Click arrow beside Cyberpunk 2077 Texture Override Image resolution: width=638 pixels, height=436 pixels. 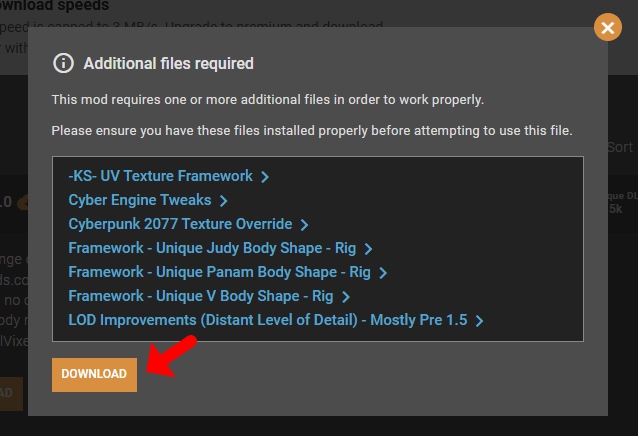point(305,225)
